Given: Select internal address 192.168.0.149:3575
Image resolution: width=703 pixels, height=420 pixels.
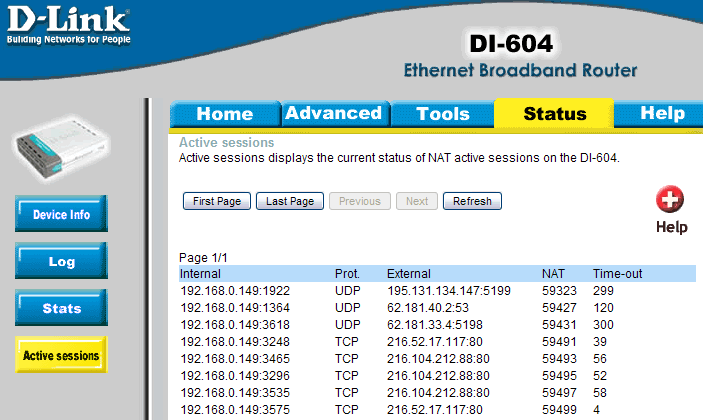Looking at the screenshot, I should (235, 410).
